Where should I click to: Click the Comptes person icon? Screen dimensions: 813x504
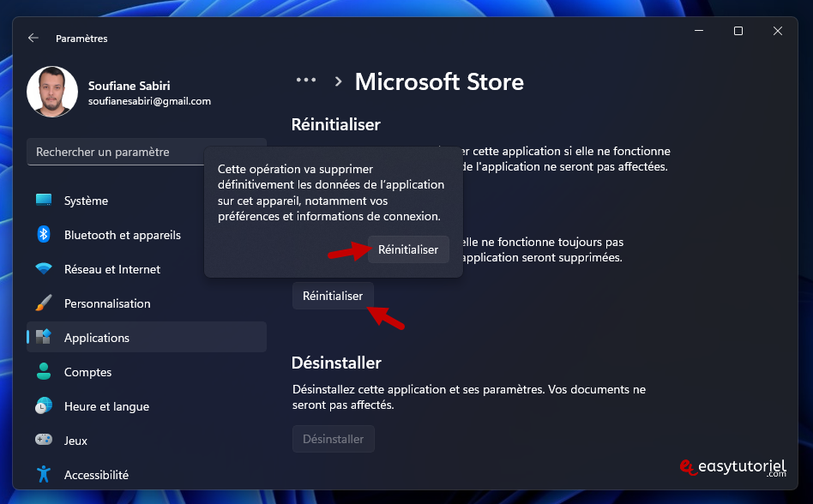44,371
